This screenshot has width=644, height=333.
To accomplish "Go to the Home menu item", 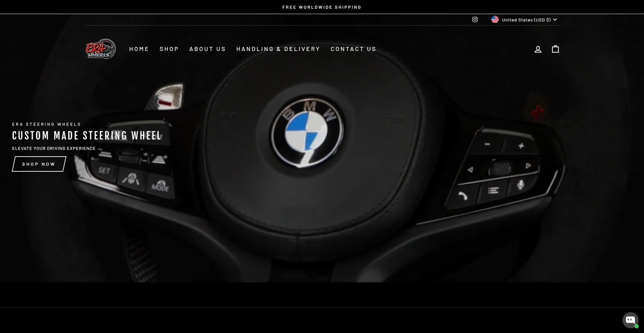I will click(x=139, y=49).
